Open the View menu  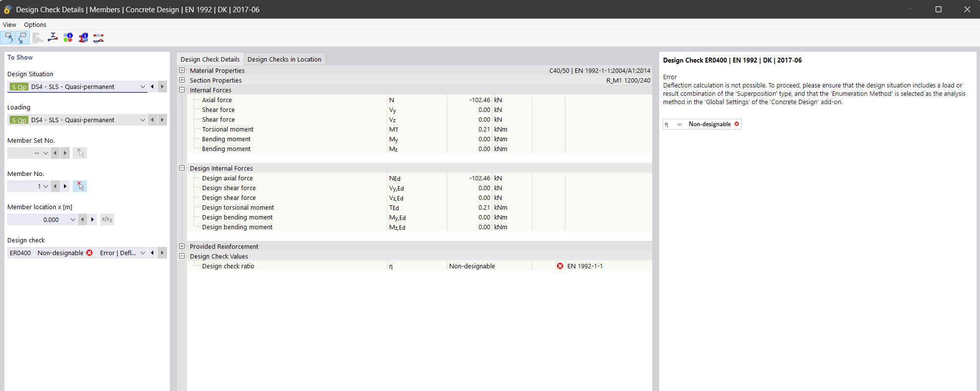(9, 24)
